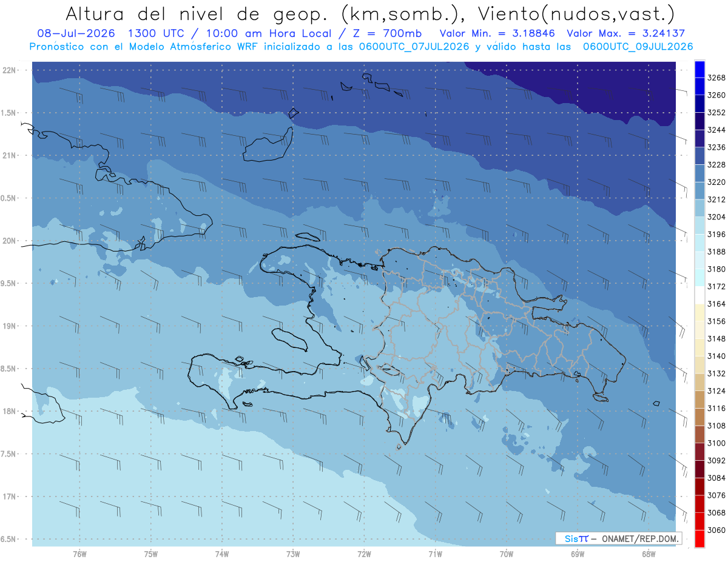
Task: Click 'Valor Max. = 3.24137' text
Action: [626, 34]
